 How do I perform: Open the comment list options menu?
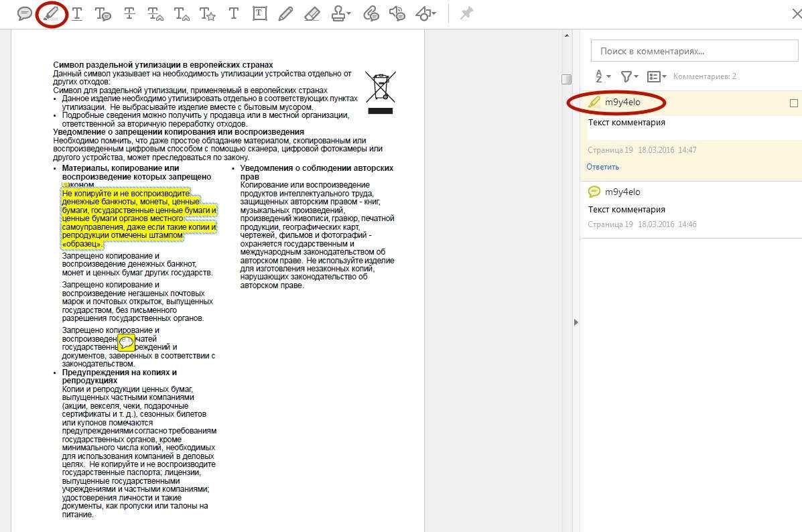tap(657, 76)
